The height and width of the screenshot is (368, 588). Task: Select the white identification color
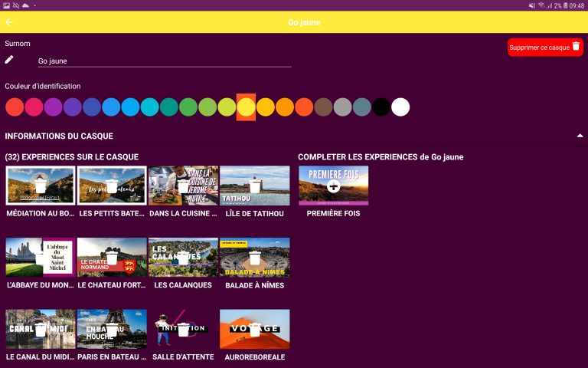pyautogui.click(x=400, y=107)
